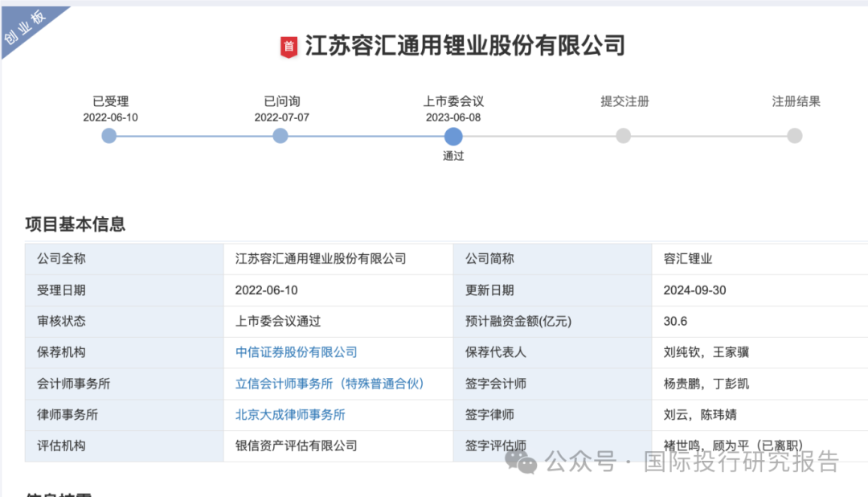Click the 更新日期 label cell
868x497 pixels.
pyautogui.click(x=552, y=290)
